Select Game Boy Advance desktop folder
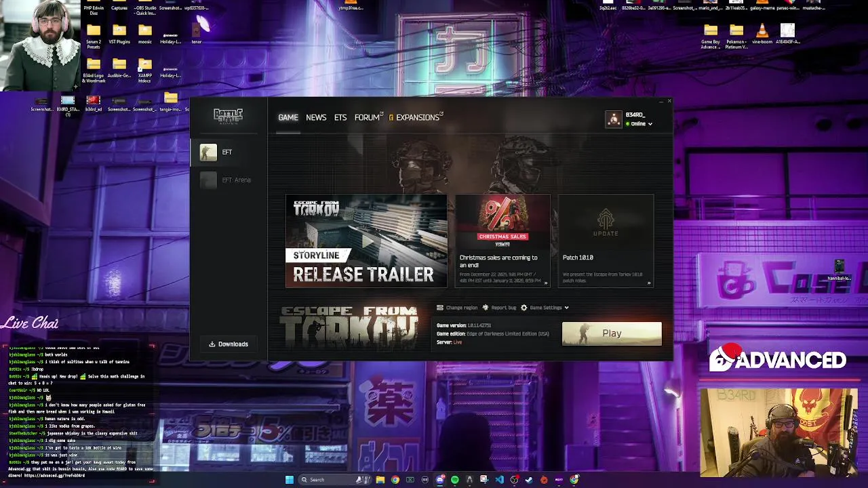Image resolution: width=868 pixels, height=488 pixels. pyautogui.click(x=711, y=37)
